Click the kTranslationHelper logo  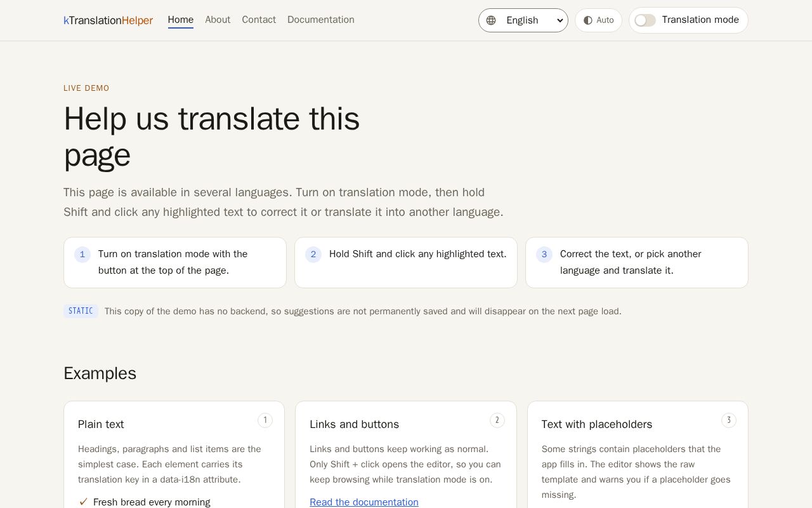coord(108,20)
